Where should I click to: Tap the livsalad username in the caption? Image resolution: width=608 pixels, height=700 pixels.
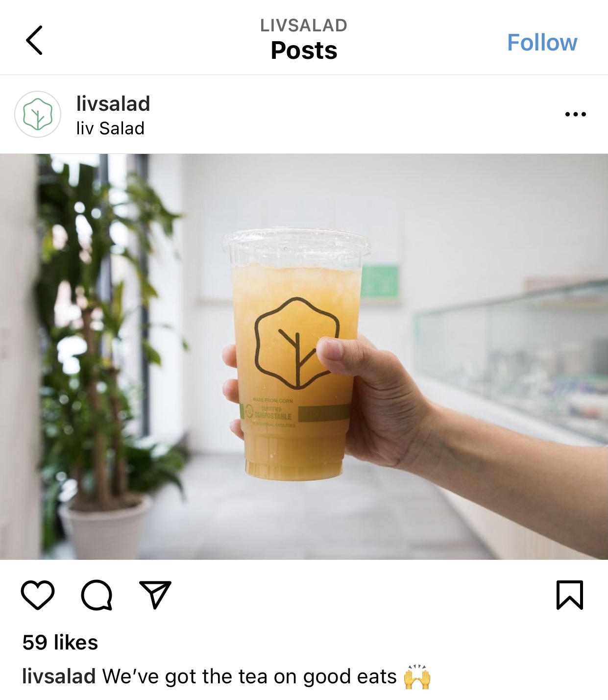(x=59, y=676)
